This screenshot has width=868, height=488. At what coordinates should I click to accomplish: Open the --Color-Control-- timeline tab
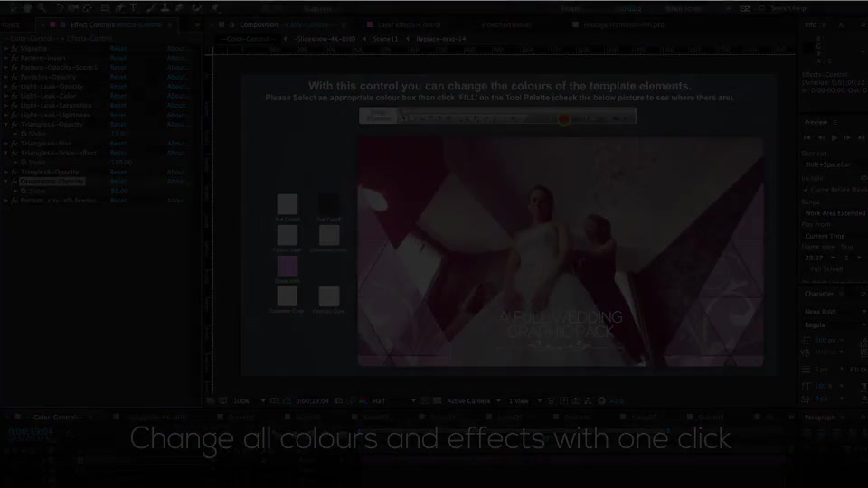pos(54,418)
